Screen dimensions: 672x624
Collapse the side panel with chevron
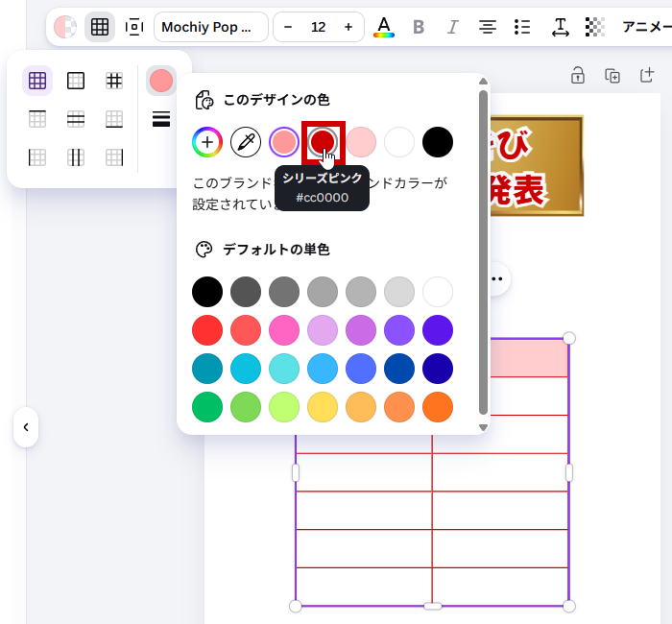coord(26,427)
